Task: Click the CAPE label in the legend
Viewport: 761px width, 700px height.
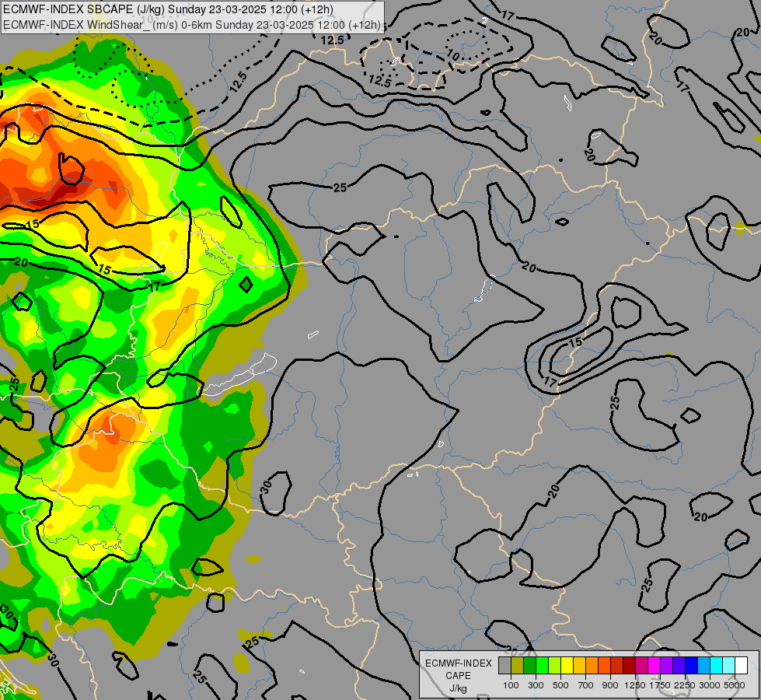Action: [x=458, y=676]
